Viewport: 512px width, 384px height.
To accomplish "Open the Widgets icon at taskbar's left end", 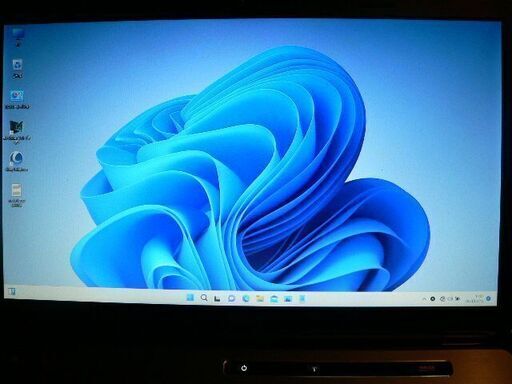I will coord(12,292).
